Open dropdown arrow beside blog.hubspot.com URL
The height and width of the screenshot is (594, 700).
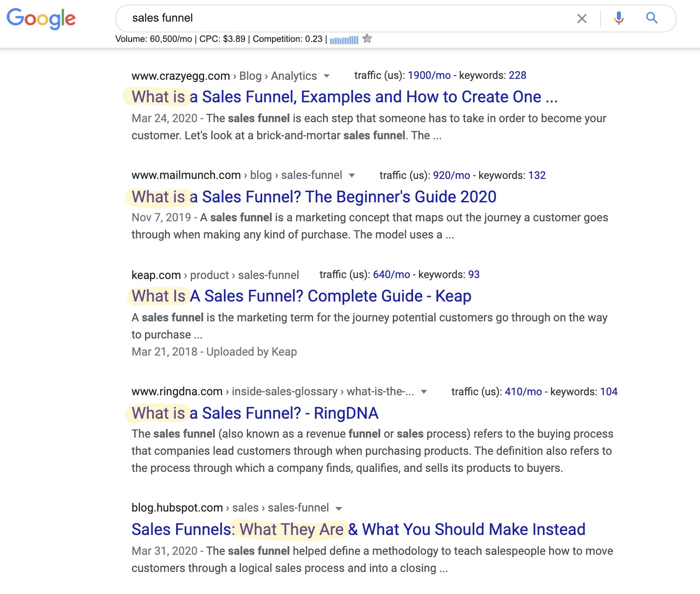[339, 508]
